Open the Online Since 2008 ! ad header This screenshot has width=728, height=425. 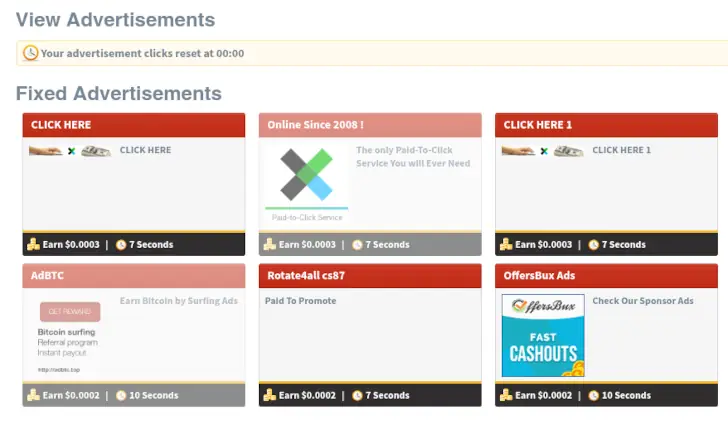pos(370,125)
